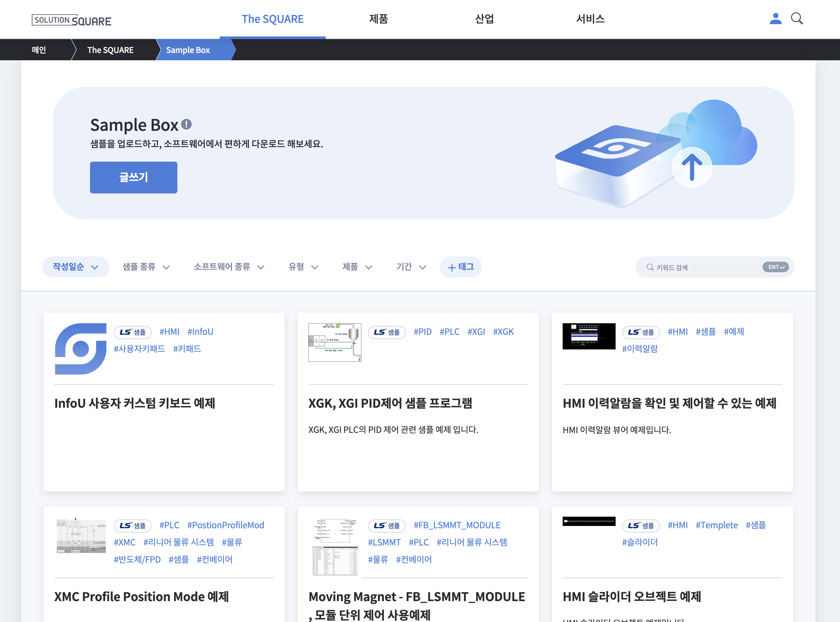This screenshot has width=840, height=622.
Task: Click the #PostionProfileMod tag
Action: click(x=226, y=525)
